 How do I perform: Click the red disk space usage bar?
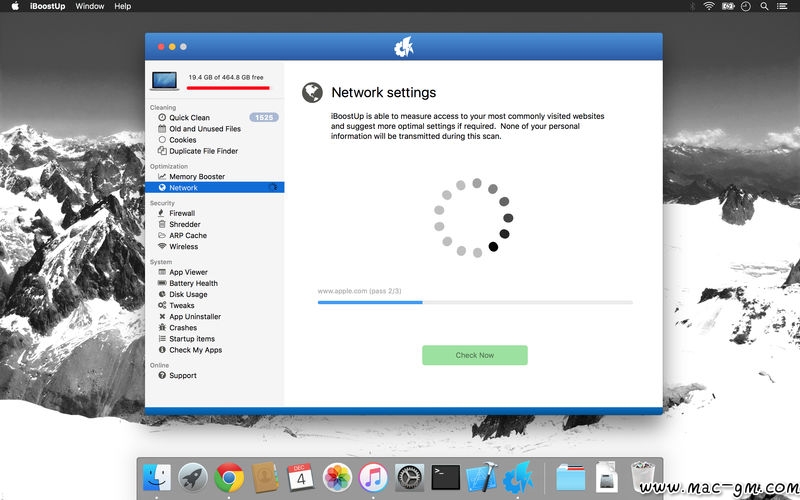click(228, 88)
